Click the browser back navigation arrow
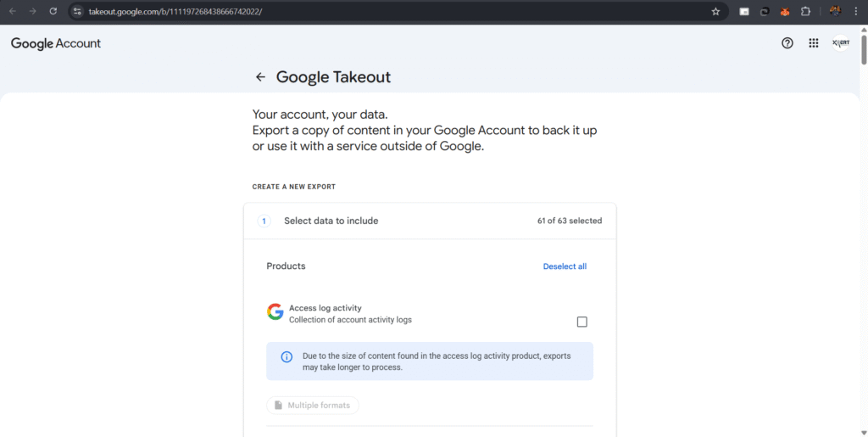The image size is (868, 437). click(12, 12)
